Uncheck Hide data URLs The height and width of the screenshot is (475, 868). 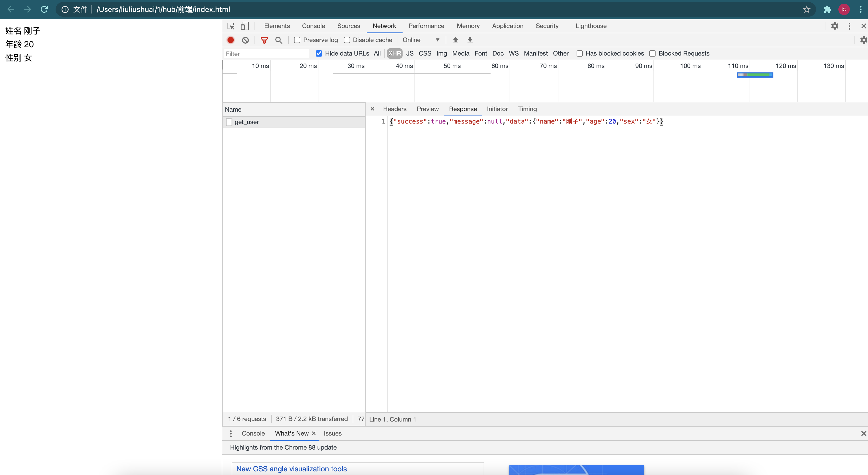pos(319,53)
